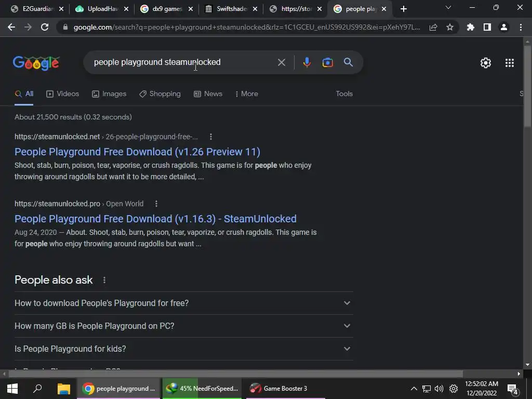
Task: Click the Google holiday logo
Action: coord(36,63)
